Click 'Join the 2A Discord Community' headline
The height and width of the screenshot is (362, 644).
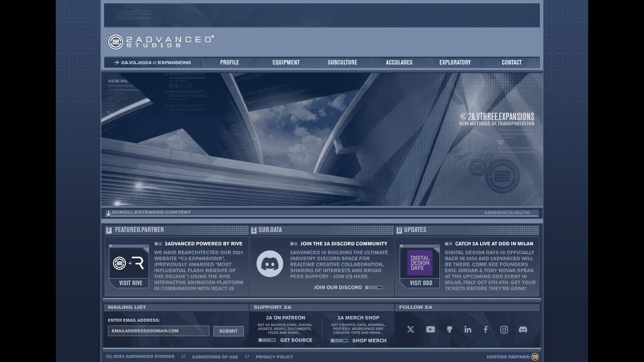344,244
